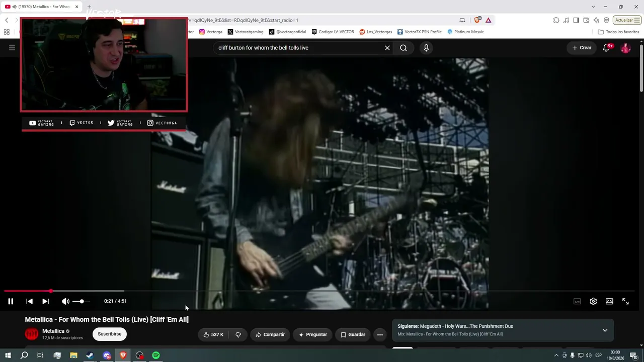Open the extensions puzzle icon
Viewport: 644px width, 362px height.
pyautogui.click(x=556, y=20)
